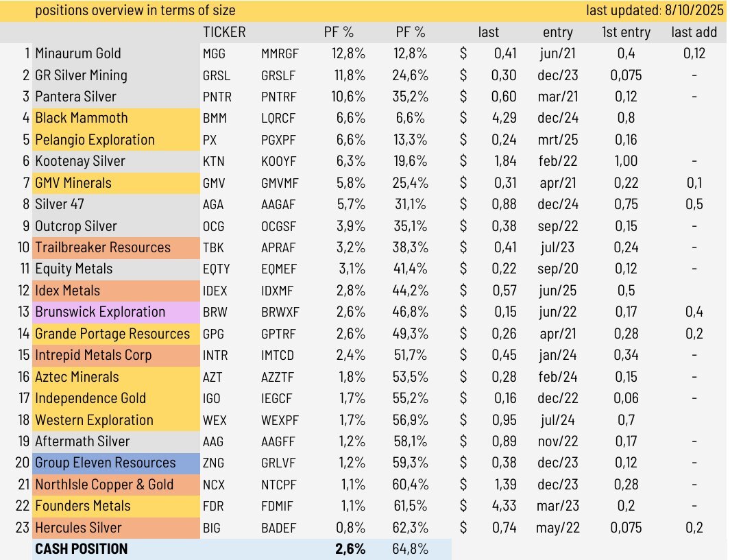Screen dimensions: 730x560
Task: Click Kootenay Silver's last price 1,84
Action: point(504,161)
